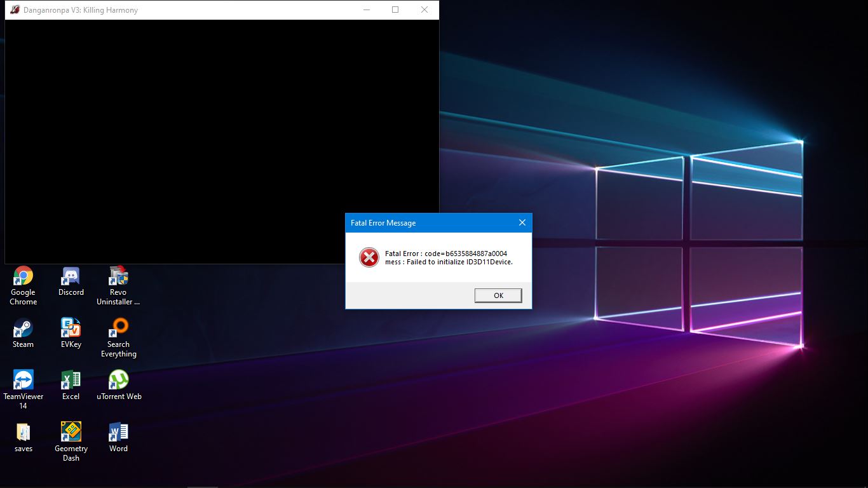
Task: Select the Steam desktop shortcut
Action: [24, 329]
